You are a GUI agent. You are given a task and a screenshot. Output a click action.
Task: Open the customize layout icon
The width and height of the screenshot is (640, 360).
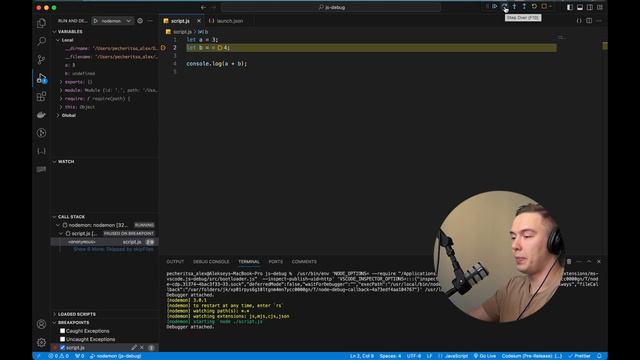(x=600, y=7)
